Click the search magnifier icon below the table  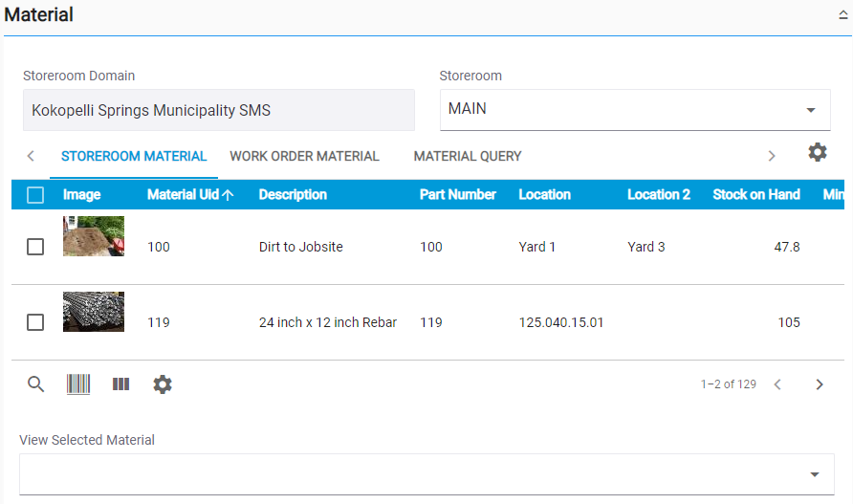(35, 384)
